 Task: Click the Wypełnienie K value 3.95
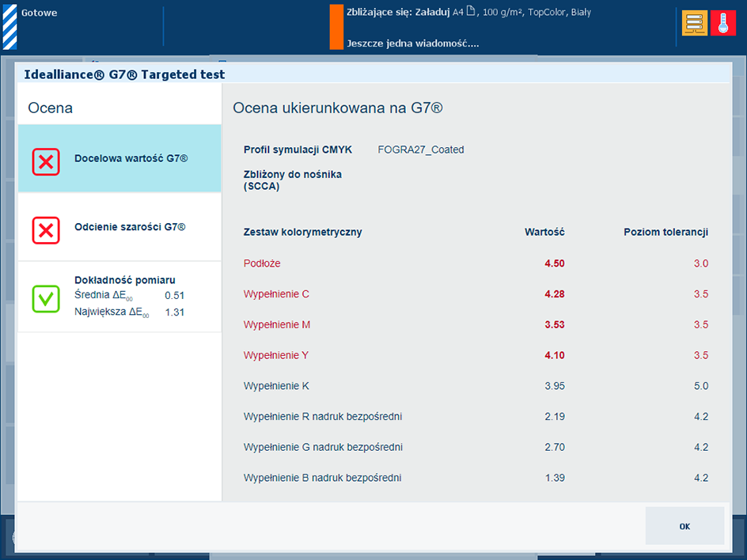point(555,386)
